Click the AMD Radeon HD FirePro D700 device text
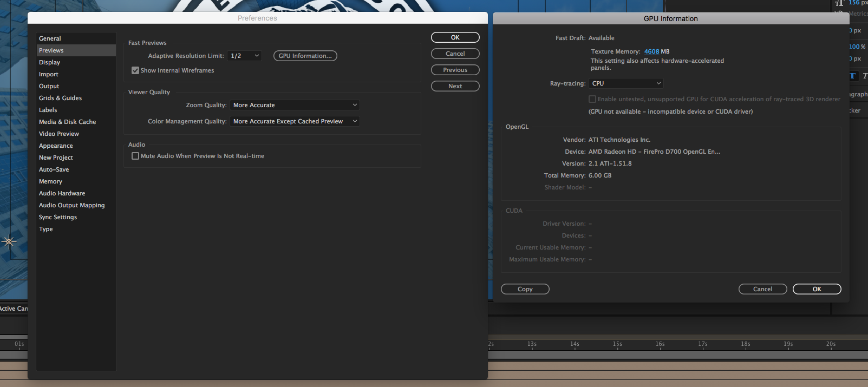 pyautogui.click(x=654, y=152)
